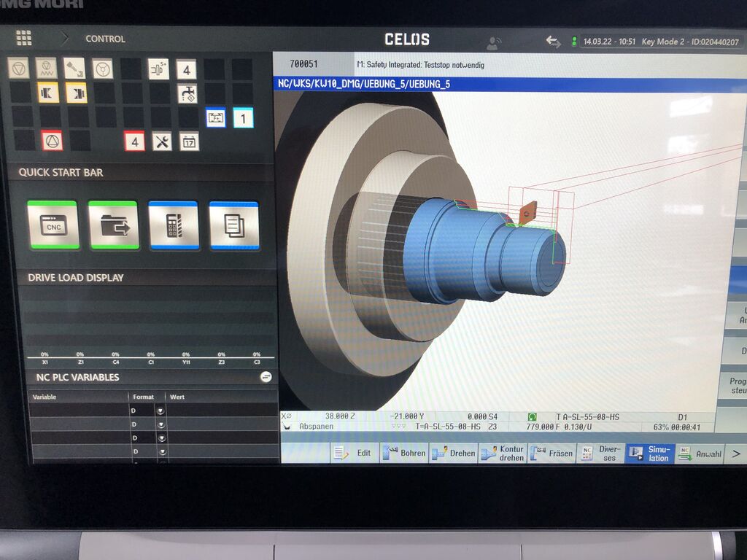Open the folder transfer quick start app
The image size is (747, 560).
pyautogui.click(x=113, y=225)
